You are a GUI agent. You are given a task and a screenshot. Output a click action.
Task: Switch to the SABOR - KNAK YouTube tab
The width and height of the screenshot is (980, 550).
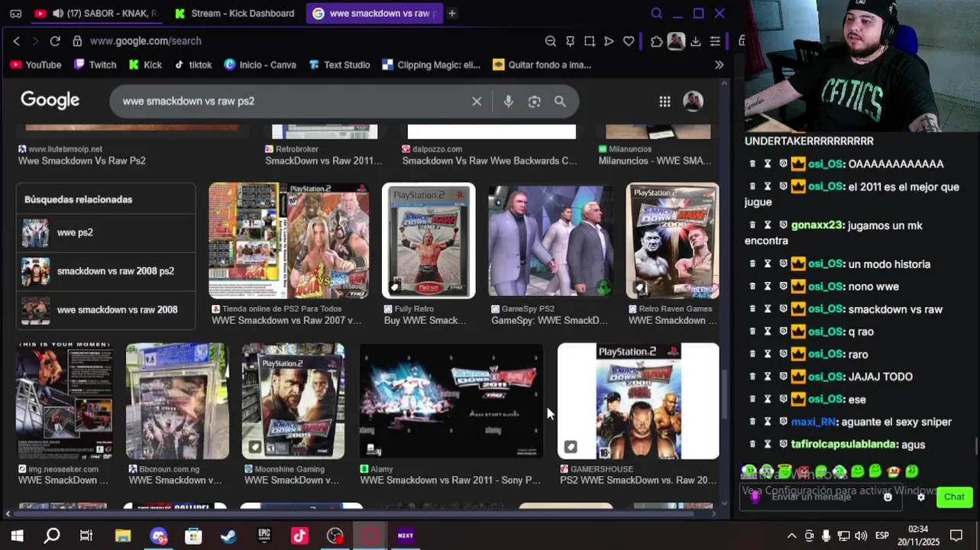point(95,13)
